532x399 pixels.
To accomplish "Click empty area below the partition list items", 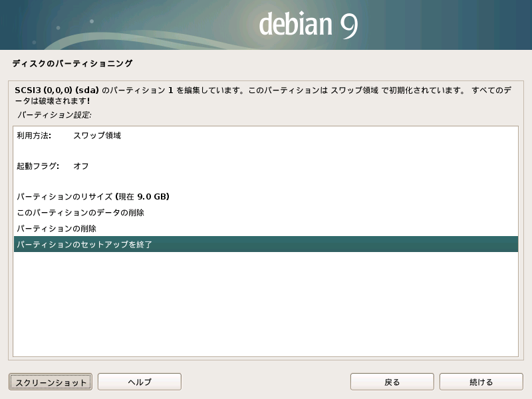I will tap(266, 306).
